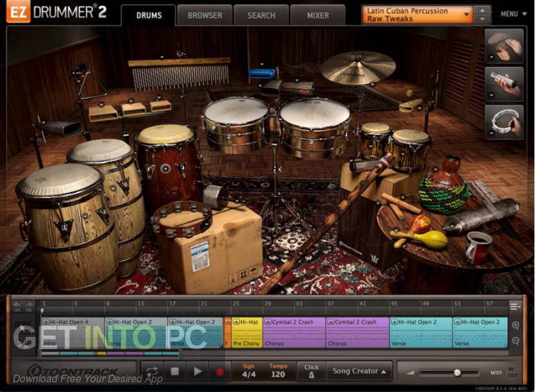Play the hand claps thumbnail
The image size is (535, 392).
tap(504, 46)
